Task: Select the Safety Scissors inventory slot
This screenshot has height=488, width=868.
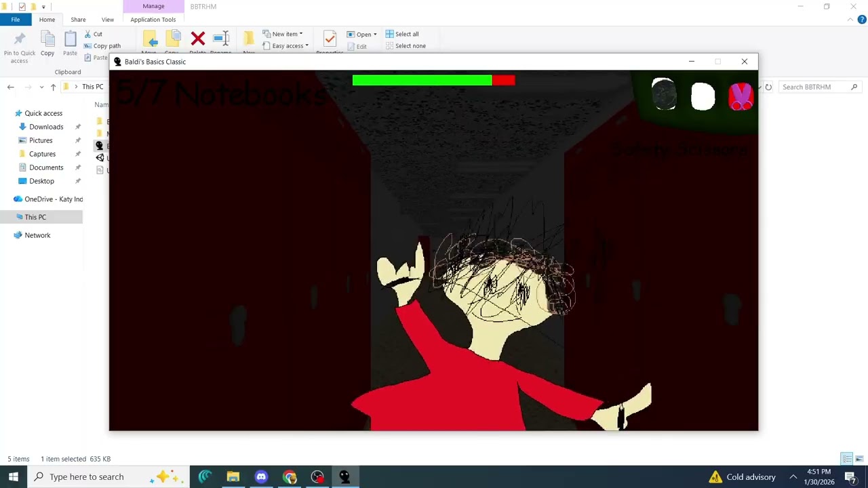Action: pos(741,96)
